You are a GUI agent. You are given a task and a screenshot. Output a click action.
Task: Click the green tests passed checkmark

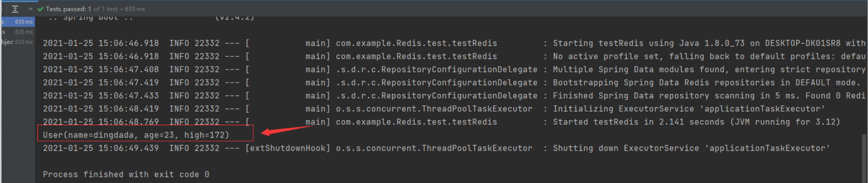[40, 9]
